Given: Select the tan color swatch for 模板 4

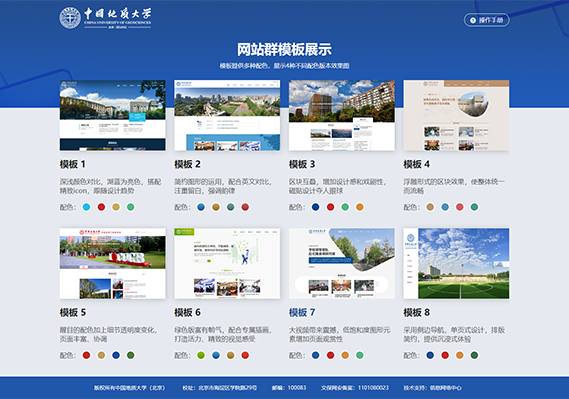Looking at the screenshot, I should point(430,207).
